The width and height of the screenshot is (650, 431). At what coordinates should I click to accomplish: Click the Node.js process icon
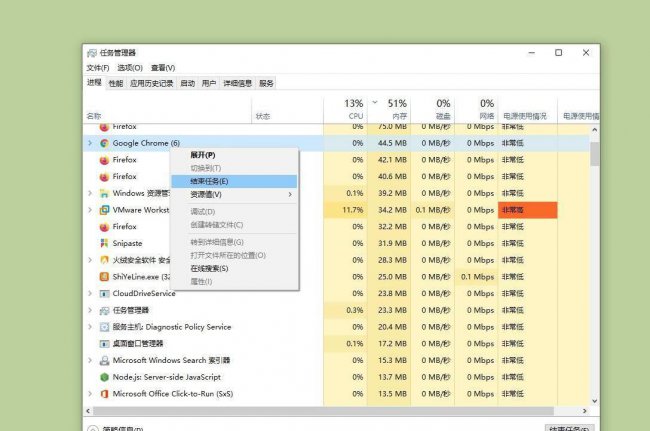(104, 377)
